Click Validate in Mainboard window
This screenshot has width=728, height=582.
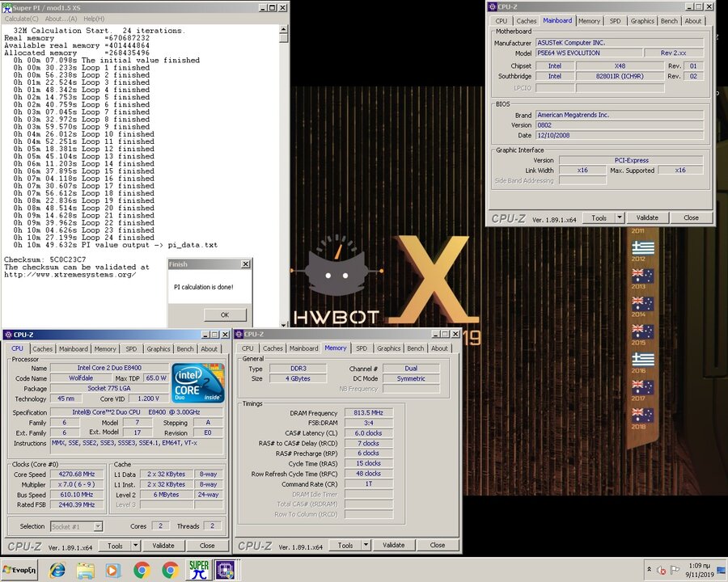(x=647, y=217)
